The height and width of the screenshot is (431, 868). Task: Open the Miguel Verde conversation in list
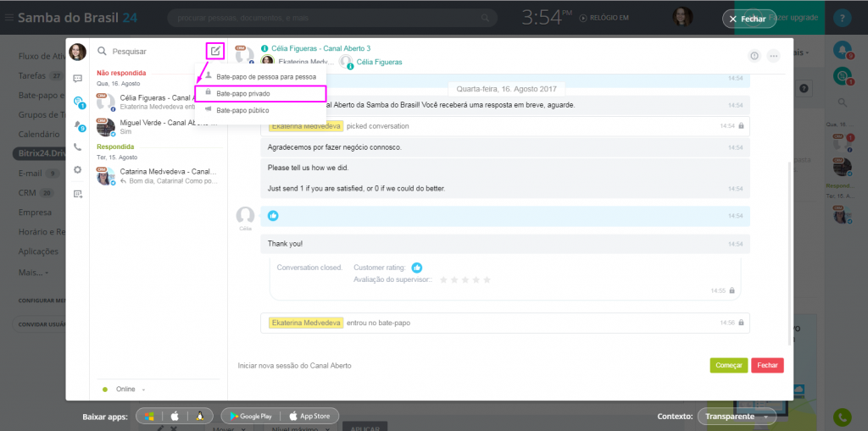pos(159,127)
